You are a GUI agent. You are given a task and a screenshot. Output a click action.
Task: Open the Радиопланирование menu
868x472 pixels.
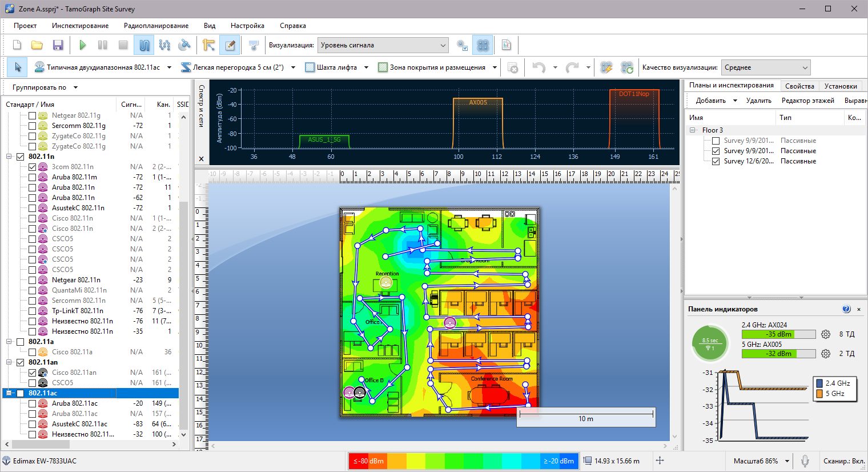pyautogui.click(x=156, y=26)
